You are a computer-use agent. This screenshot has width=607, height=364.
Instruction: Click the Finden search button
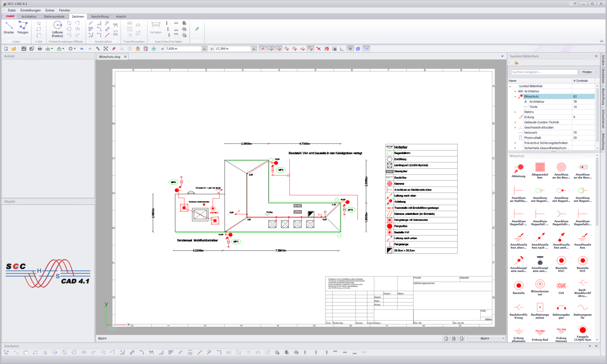coord(587,72)
